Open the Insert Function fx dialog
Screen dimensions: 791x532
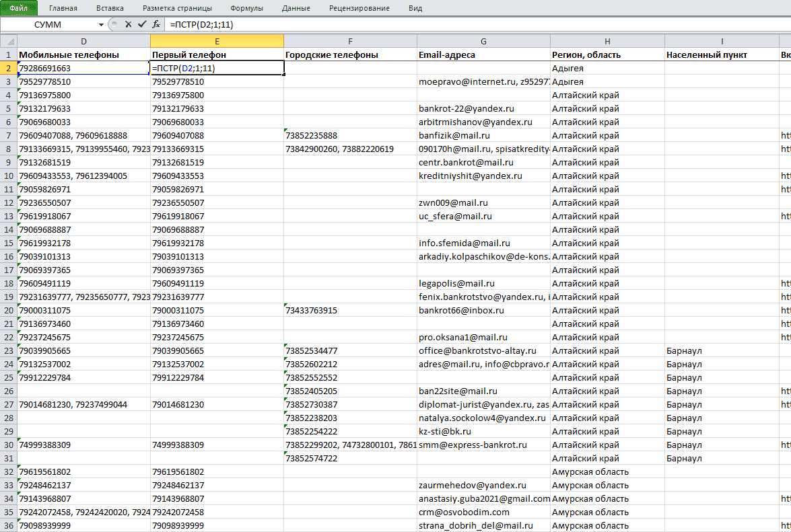[x=156, y=24]
